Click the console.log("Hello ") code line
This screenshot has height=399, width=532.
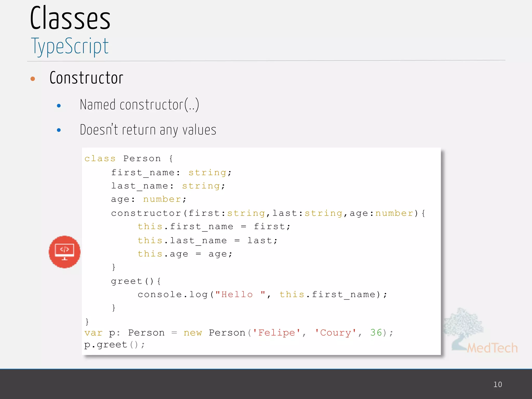point(262,295)
